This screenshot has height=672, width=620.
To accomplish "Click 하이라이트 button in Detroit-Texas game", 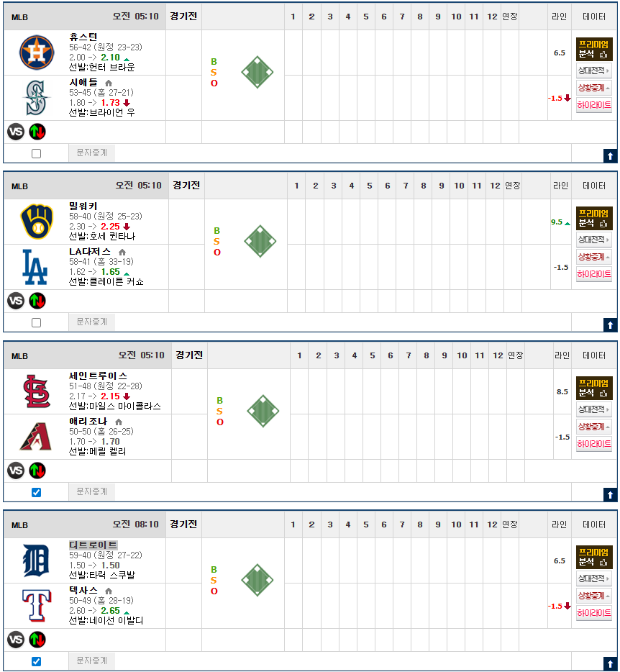I will click(x=593, y=612).
